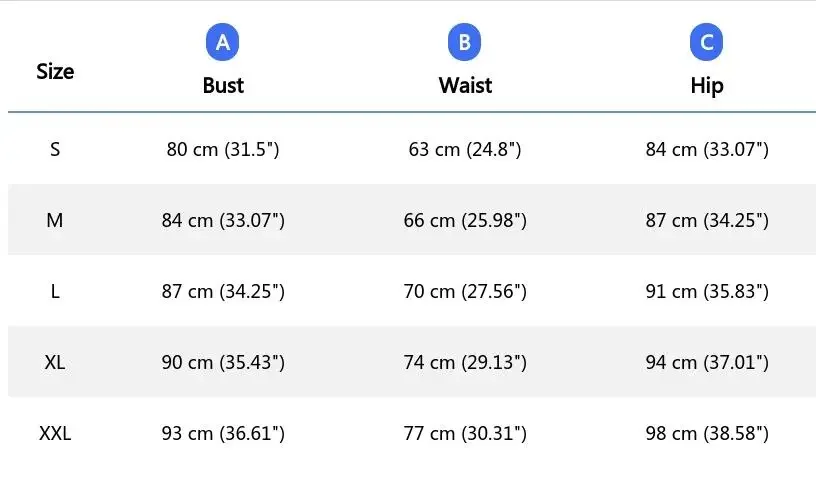This screenshot has width=816, height=485.
Task: Select the XL size row label
Action: coord(55,362)
